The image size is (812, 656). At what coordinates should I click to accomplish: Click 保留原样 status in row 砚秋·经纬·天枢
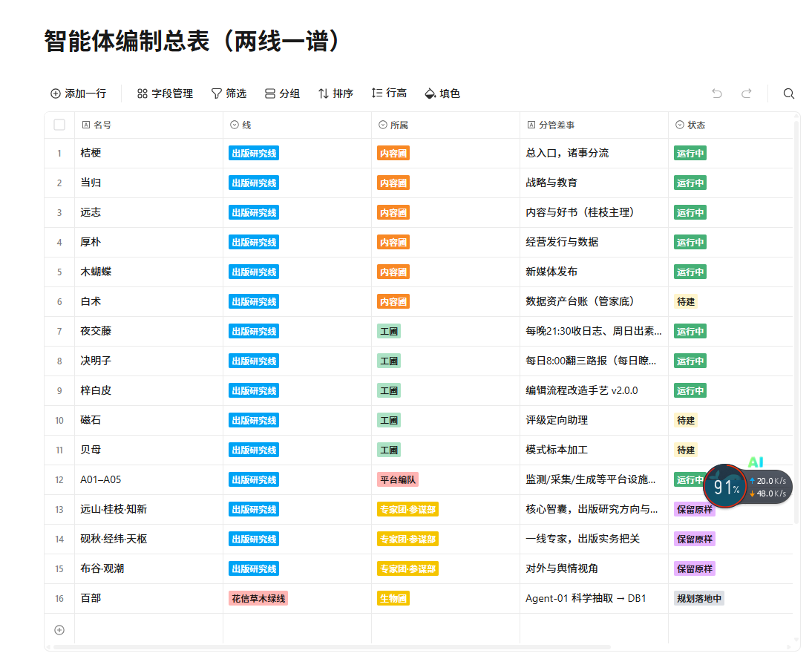tap(695, 539)
